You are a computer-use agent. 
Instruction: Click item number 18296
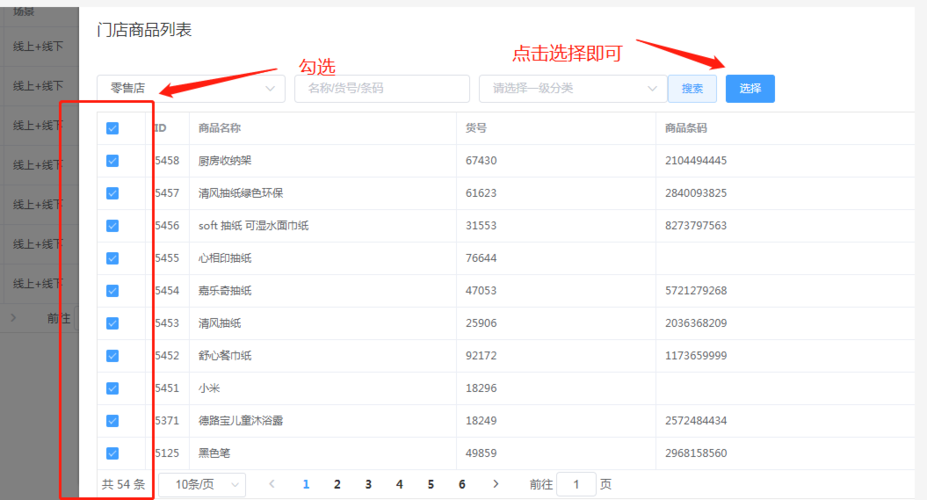pyautogui.click(x=481, y=388)
